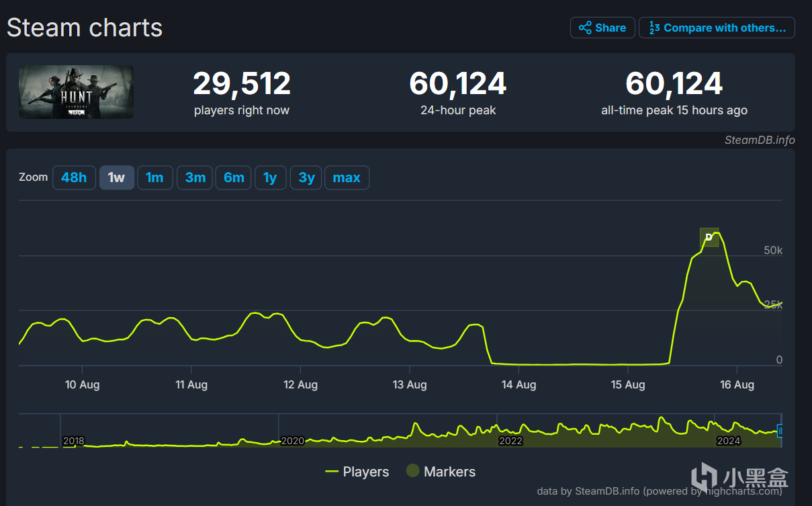Click the all-time peak 15 hours ago text
Image resolution: width=812 pixels, height=506 pixels.
click(674, 110)
